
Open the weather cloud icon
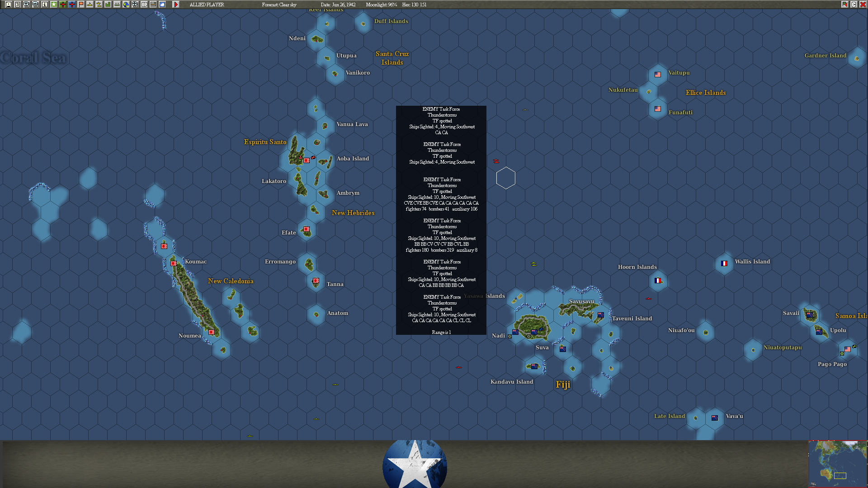tap(162, 5)
